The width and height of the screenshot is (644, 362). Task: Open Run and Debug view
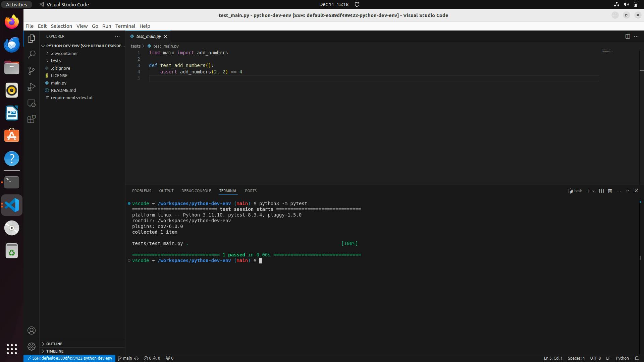32,87
